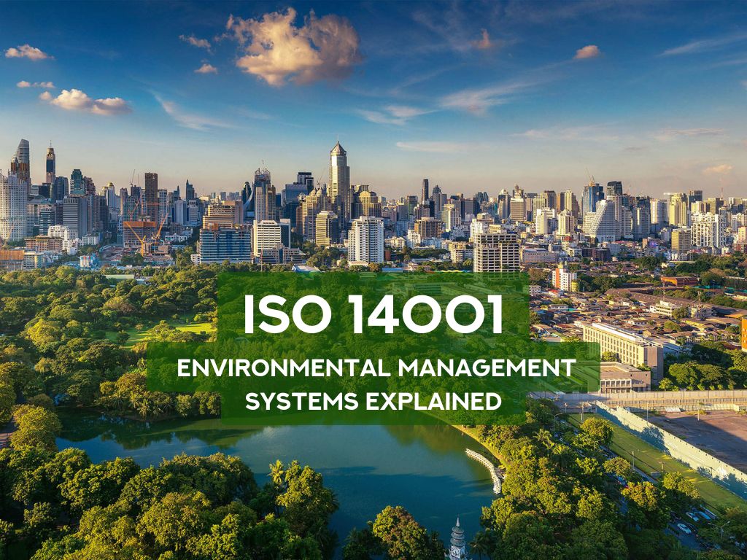The image size is (747, 560).
Task: Click the small cloud in the top-left corner
Action: [x=28, y=52]
